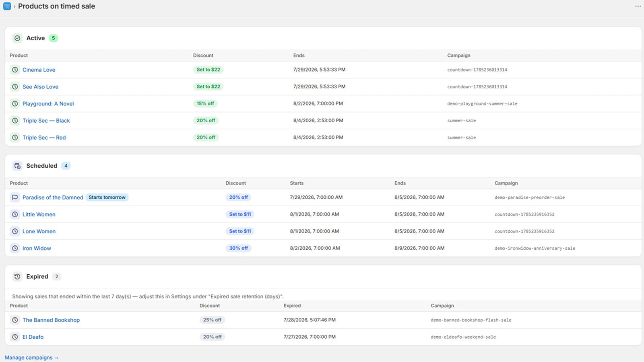The width and height of the screenshot is (644, 362).
Task: Click the flag icon beside Paradise of the Damned
Action: 15,197
